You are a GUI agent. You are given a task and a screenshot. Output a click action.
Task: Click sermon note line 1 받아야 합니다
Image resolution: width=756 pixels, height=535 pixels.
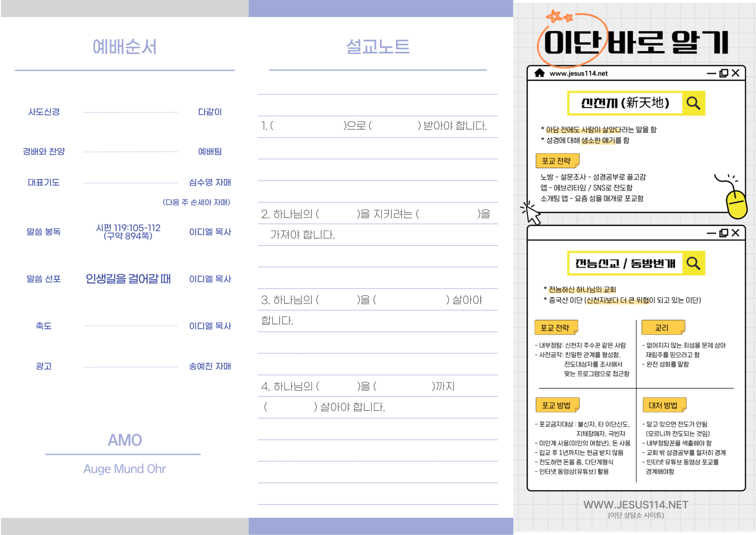pyautogui.click(x=374, y=126)
